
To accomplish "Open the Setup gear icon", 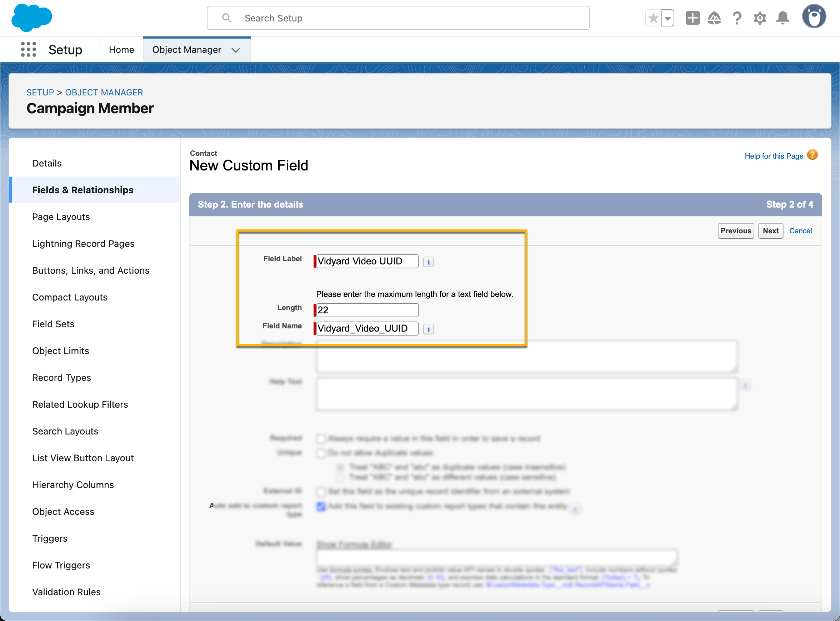I will tap(760, 18).
